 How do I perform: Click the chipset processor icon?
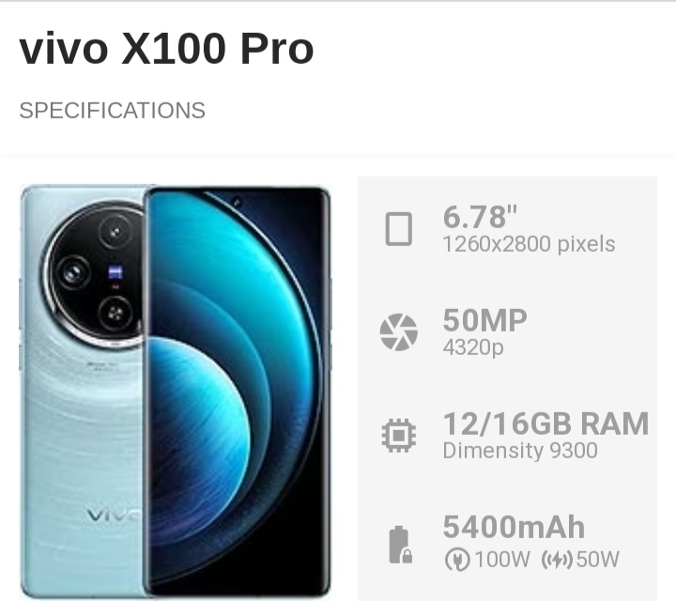click(x=399, y=436)
